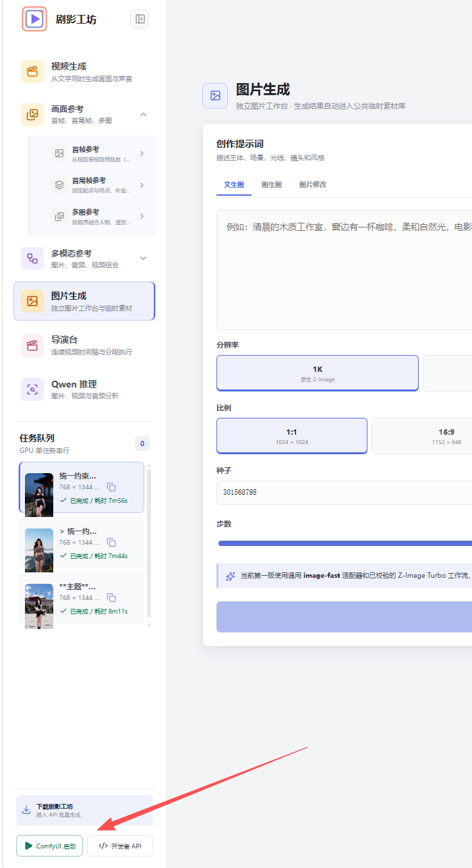Expand the 多模态参考 section chevron
Screen dimensions: 472x868
point(143,258)
